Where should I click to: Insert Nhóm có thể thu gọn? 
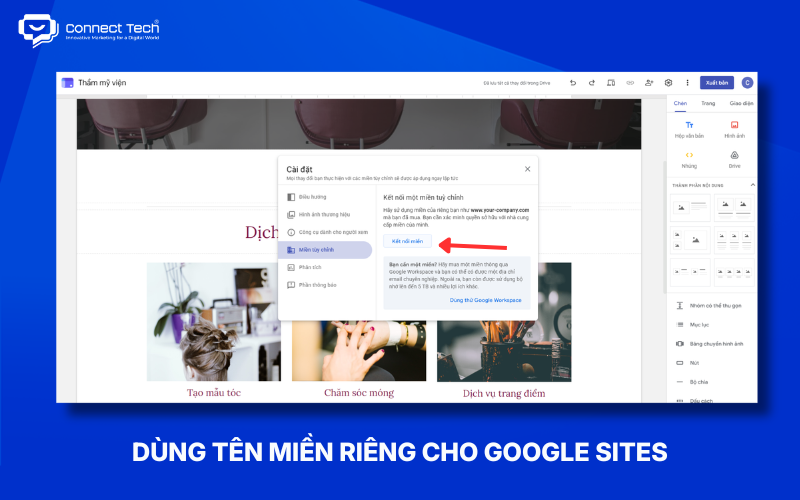[x=711, y=306]
